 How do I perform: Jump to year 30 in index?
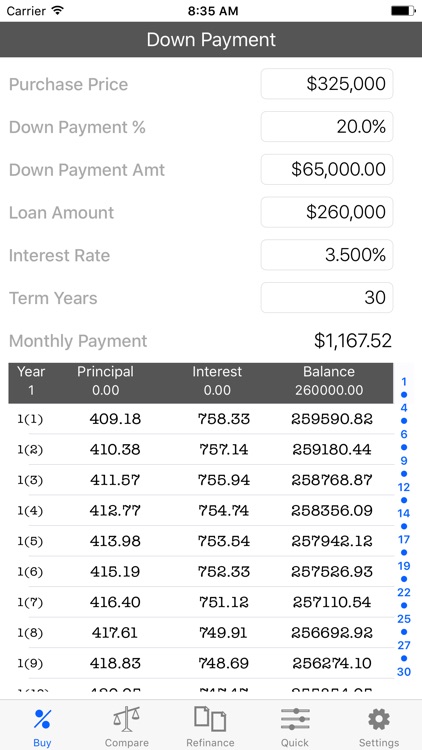tap(404, 672)
